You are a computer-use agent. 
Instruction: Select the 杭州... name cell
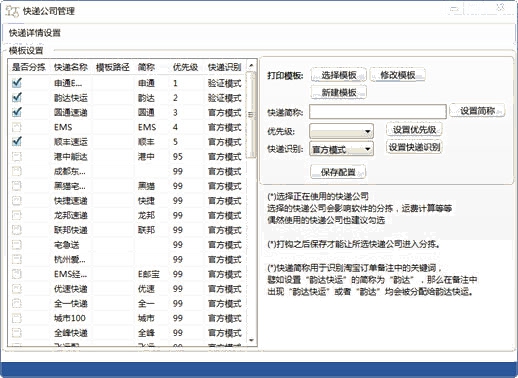[x=70, y=259]
